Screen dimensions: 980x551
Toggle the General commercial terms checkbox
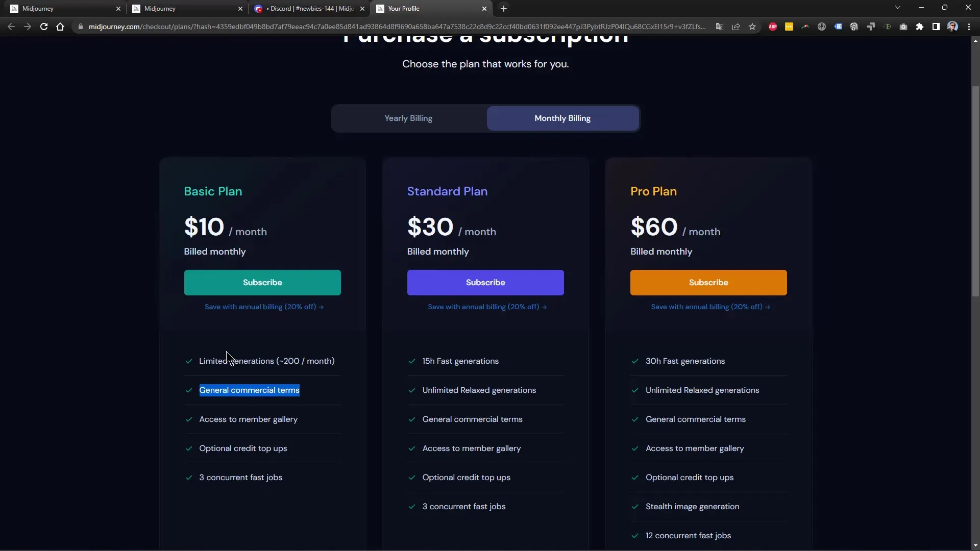click(188, 390)
